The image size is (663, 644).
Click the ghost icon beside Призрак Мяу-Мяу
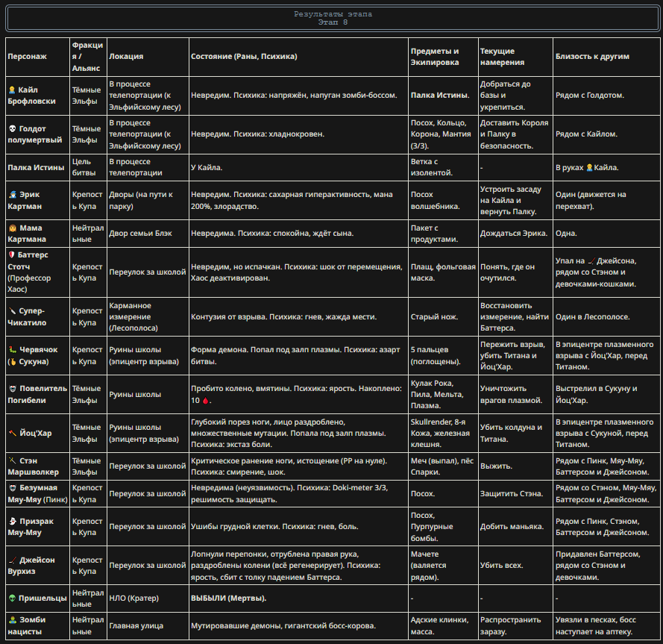click(13, 522)
